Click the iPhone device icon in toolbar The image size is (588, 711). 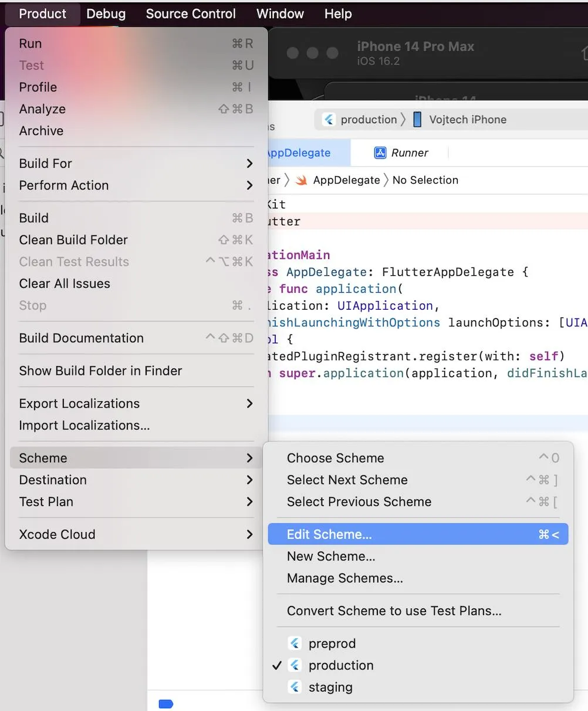pos(417,120)
